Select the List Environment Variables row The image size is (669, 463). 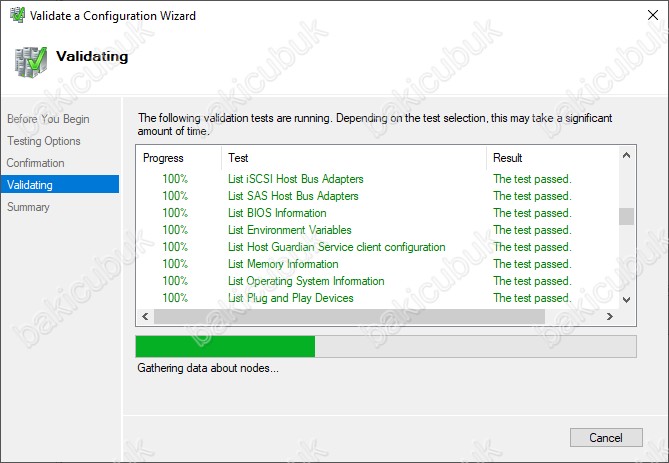pyautogui.click(x=377, y=230)
